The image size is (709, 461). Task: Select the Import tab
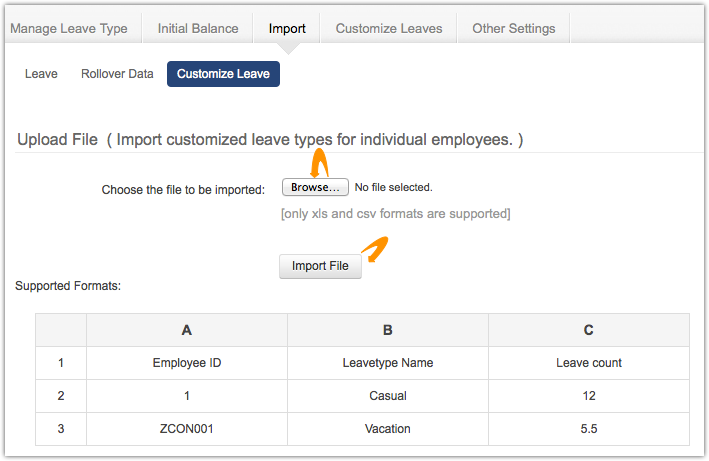click(x=287, y=28)
